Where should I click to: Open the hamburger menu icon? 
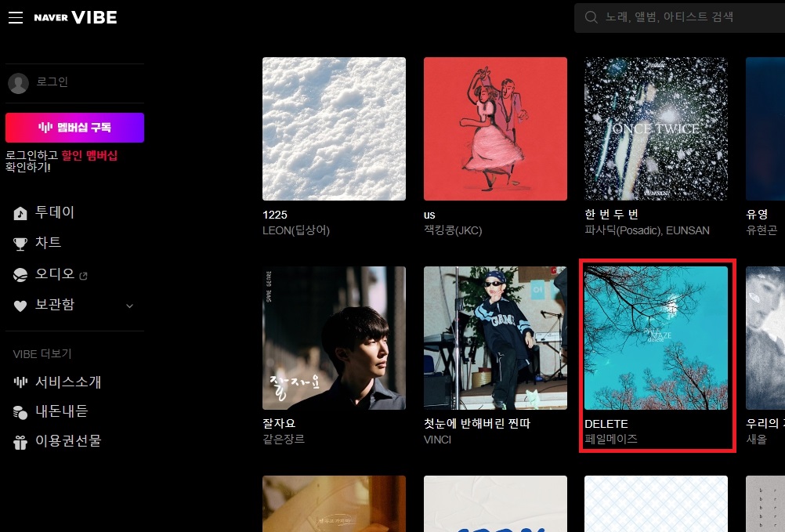[x=16, y=18]
